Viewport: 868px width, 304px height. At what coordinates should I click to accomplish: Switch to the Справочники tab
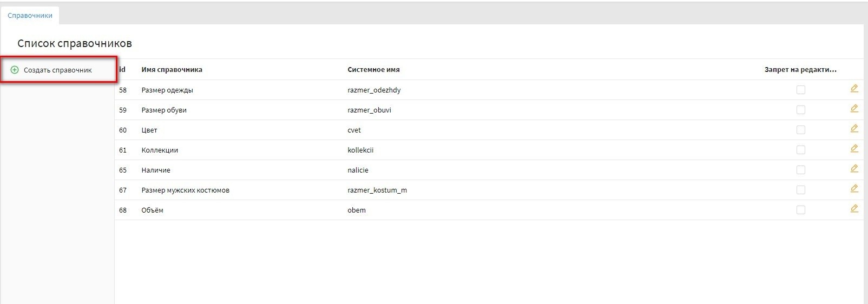tap(30, 16)
